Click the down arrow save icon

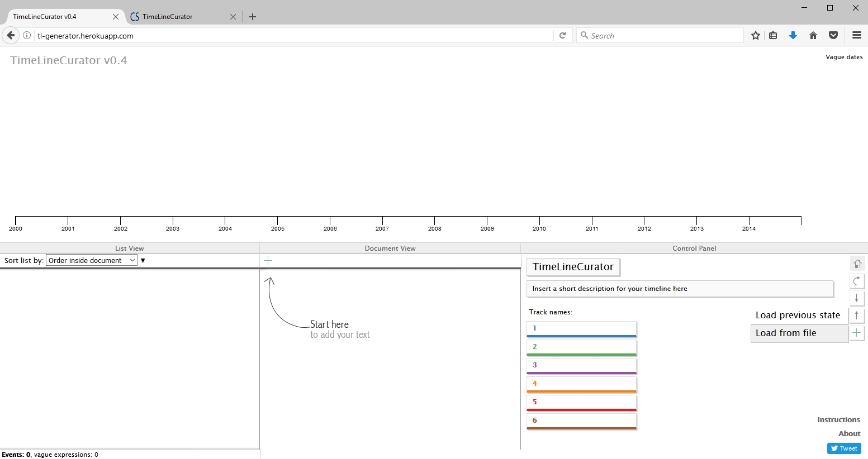(x=857, y=298)
